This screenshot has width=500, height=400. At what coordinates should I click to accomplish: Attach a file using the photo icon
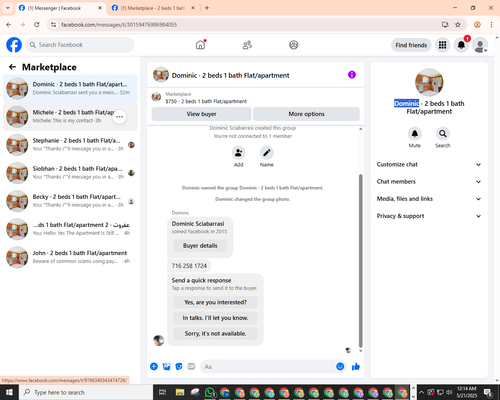166,367
